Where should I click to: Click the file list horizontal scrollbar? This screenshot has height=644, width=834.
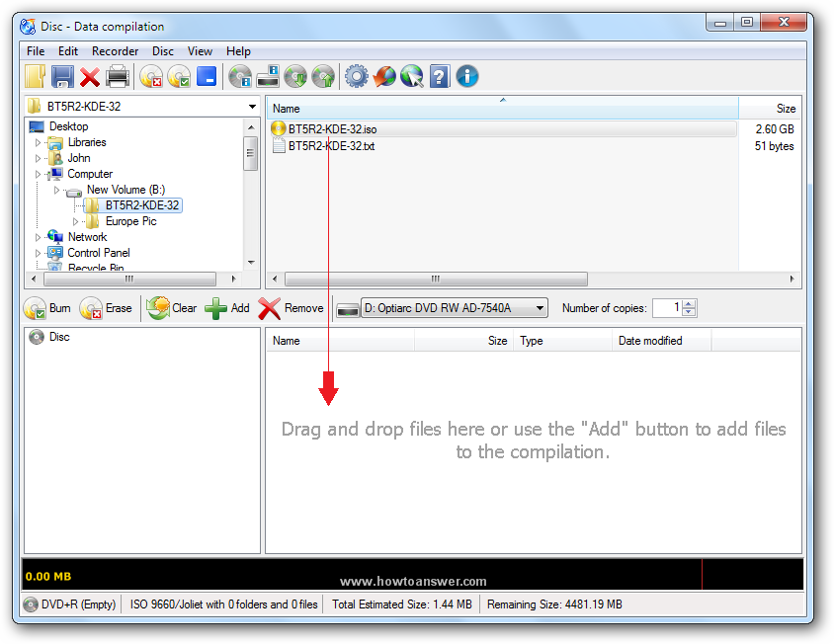pos(436,280)
